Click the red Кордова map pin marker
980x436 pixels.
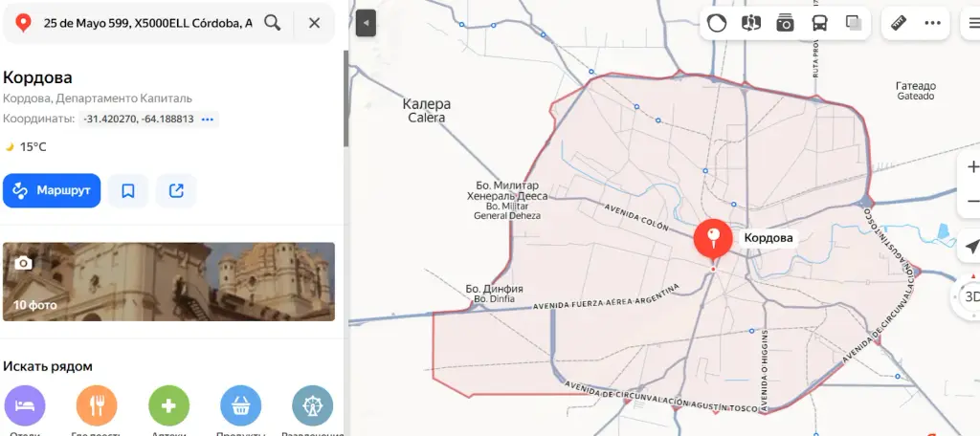click(x=713, y=240)
